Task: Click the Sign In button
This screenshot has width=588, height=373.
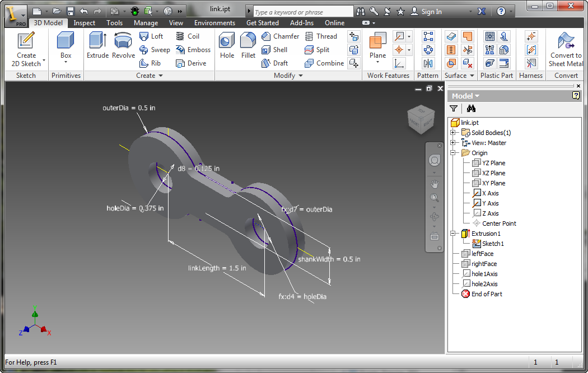Action: (x=431, y=11)
